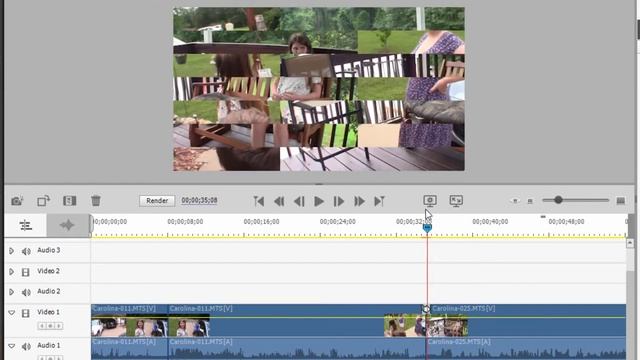This screenshot has width=640, height=360.
Task: Collapse the Audio 1 track
Action: coord(11,346)
